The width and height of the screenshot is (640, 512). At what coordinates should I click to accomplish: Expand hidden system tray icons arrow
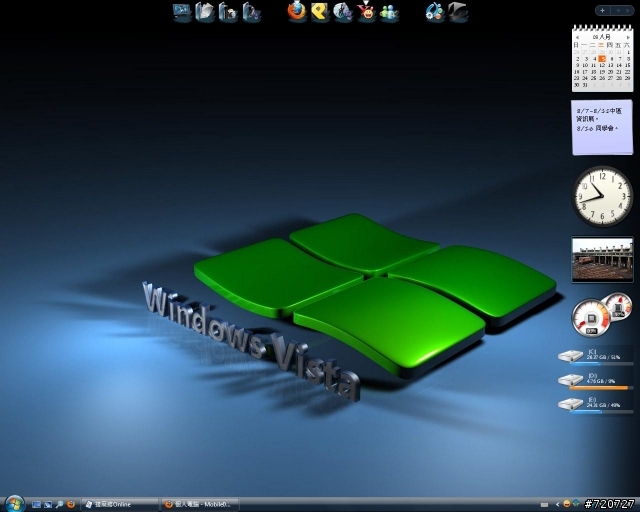(557, 505)
